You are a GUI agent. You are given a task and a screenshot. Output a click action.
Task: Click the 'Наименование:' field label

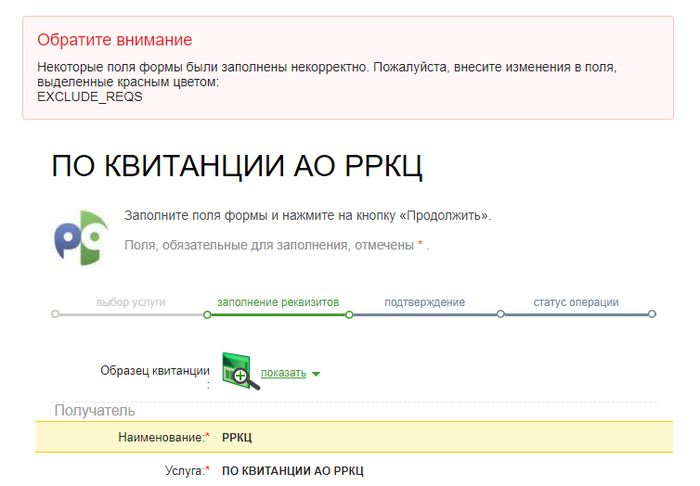pos(164,437)
